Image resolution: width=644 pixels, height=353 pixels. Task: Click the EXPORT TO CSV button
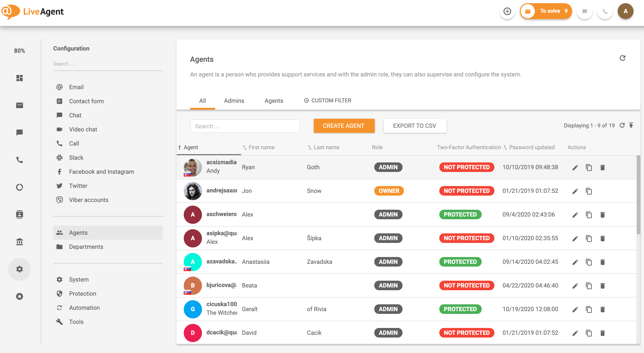coord(415,126)
